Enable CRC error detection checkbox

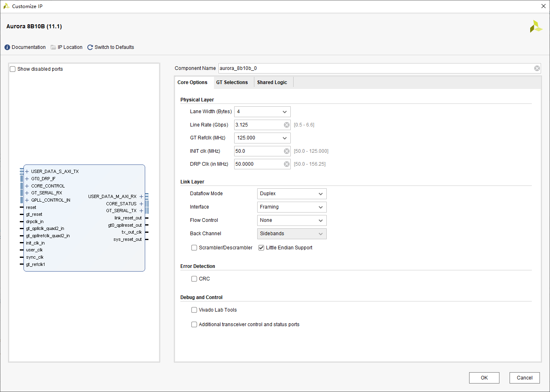pos(194,279)
